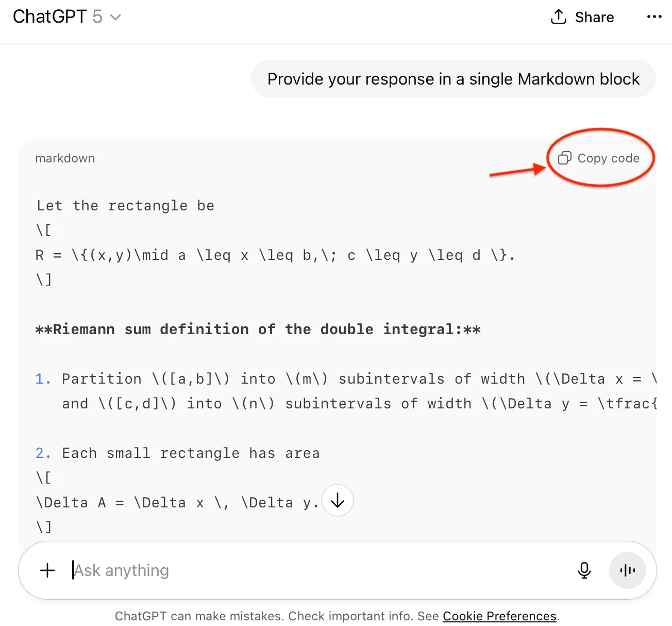This screenshot has width=672, height=626.
Task: Select the 'markdown' language label
Action: coord(65,158)
